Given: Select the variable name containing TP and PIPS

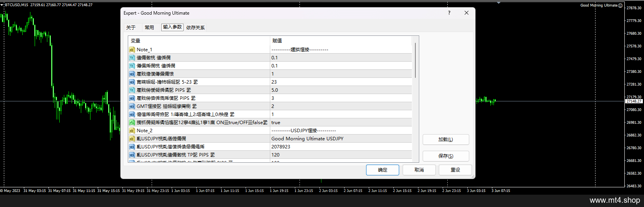Looking at the screenshot, I should tap(176, 155).
